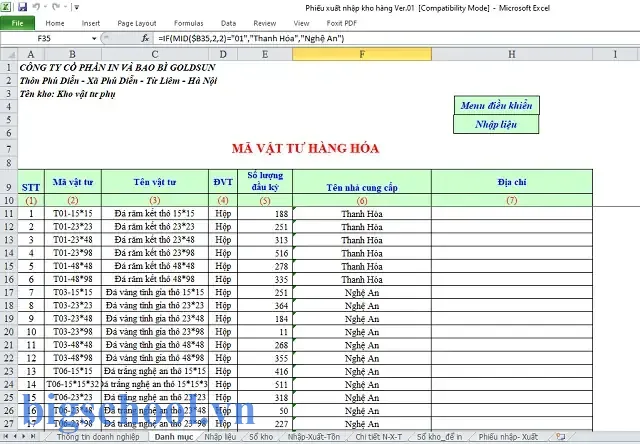This screenshot has height=444, width=640.
Task: Select column C header
Action: click(x=155, y=54)
